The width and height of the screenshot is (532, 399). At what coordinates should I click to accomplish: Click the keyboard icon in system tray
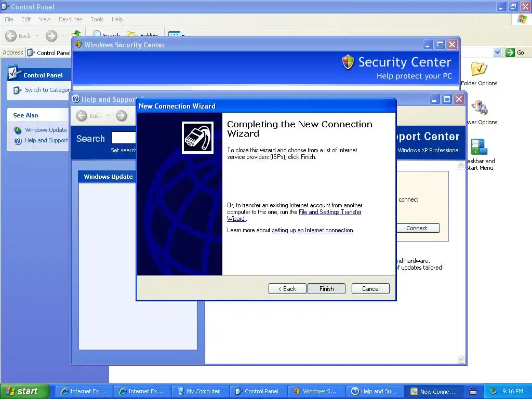(x=473, y=392)
